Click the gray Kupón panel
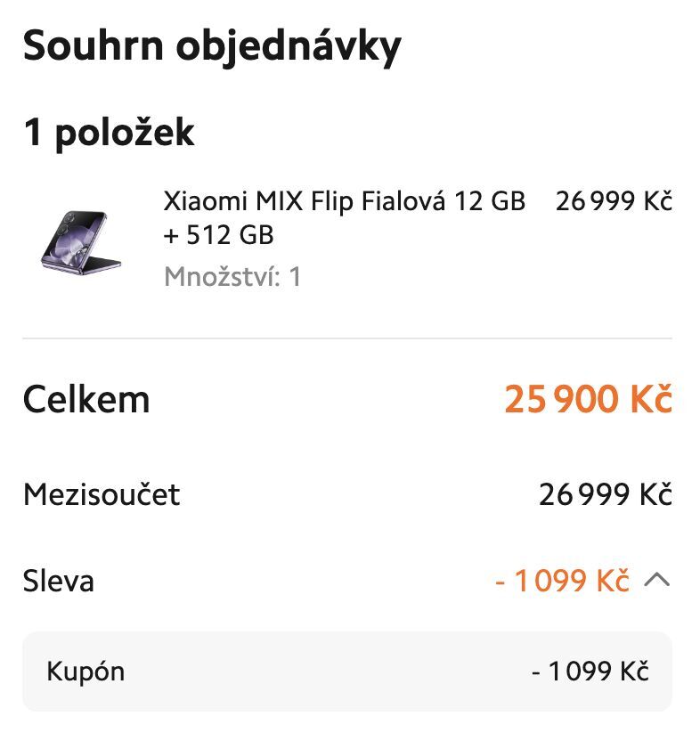Viewport: 700px width, 741px height. [x=350, y=672]
